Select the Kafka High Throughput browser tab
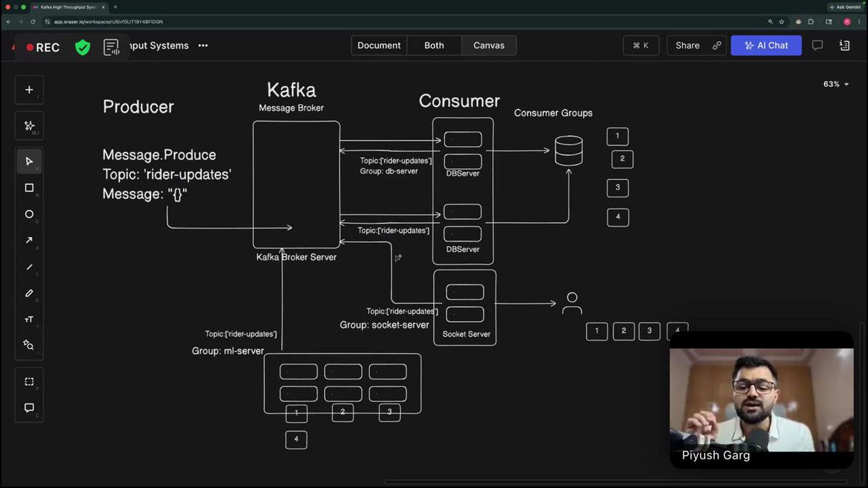Screen dimensions: 868x488 [x=68, y=7]
